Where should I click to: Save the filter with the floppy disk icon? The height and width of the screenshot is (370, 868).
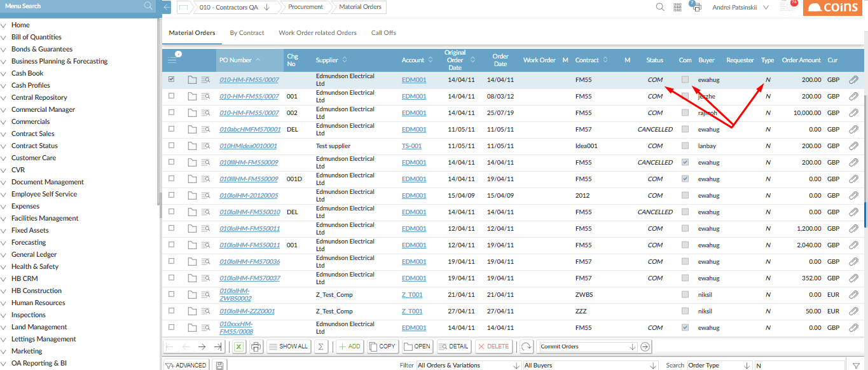(x=219, y=366)
